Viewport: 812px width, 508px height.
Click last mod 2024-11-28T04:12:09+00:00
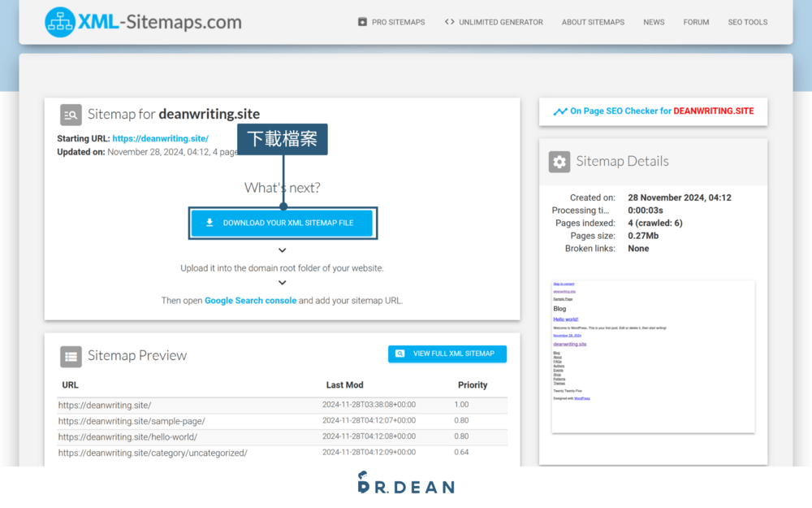(x=369, y=452)
